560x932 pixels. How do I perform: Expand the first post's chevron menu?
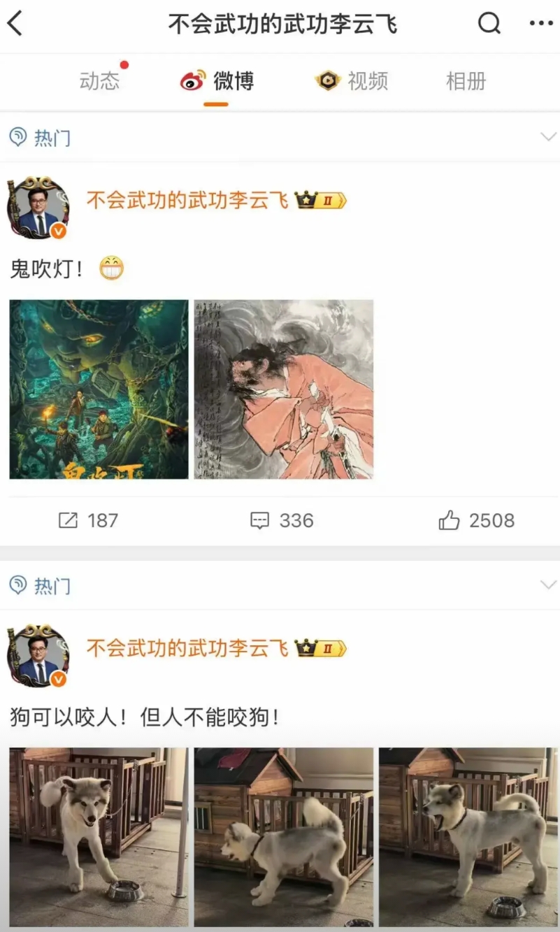(x=548, y=137)
